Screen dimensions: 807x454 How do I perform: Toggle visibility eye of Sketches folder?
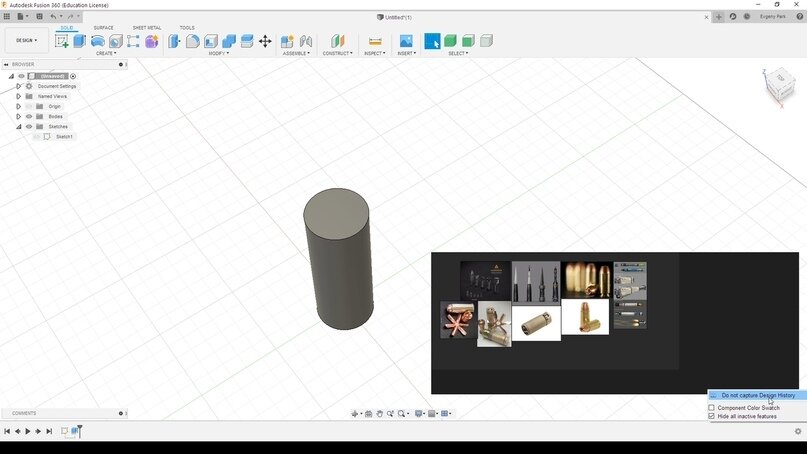coord(29,127)
